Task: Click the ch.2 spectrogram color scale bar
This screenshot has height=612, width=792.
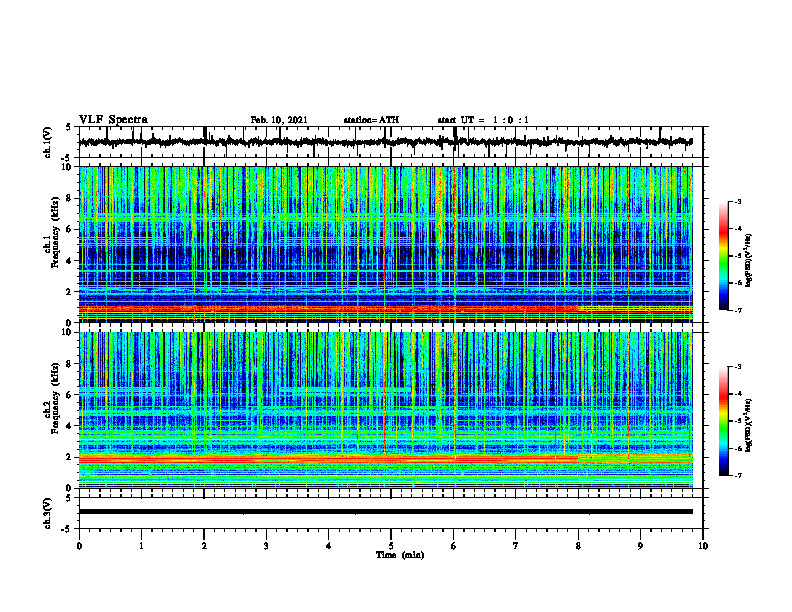Action: (x=723, y=421)
